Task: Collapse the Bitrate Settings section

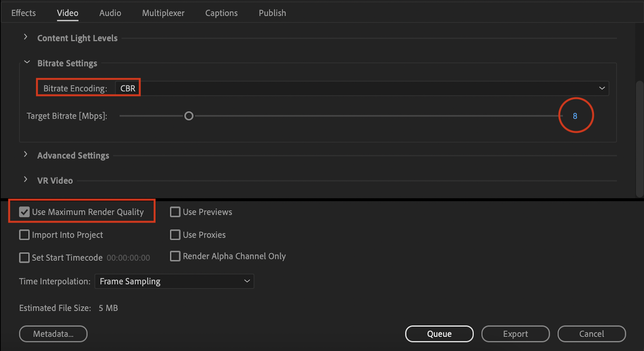Action: 27,62
